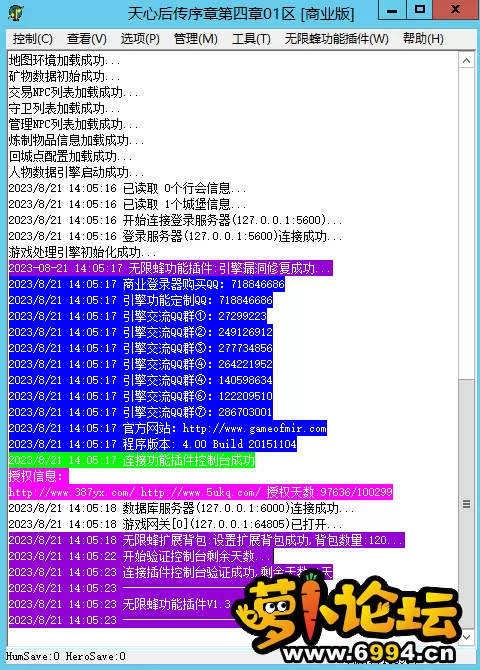The image size is (480, 670).
Task: Select the line 设置扩展背包成功,背包数量:120
Action: (206, 541)
